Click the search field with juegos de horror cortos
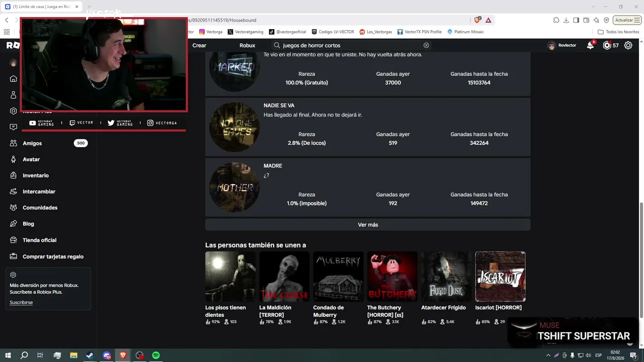This screenshot has height=362, width=644. [x=351, y=45]
